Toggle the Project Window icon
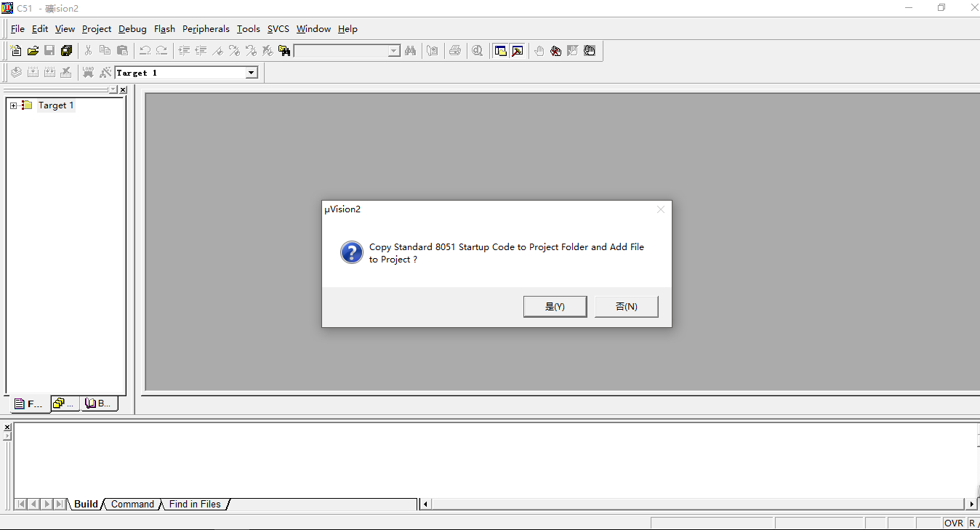Image resolution: width=980 pixels, height=530 pixels. tap(500, 50)
